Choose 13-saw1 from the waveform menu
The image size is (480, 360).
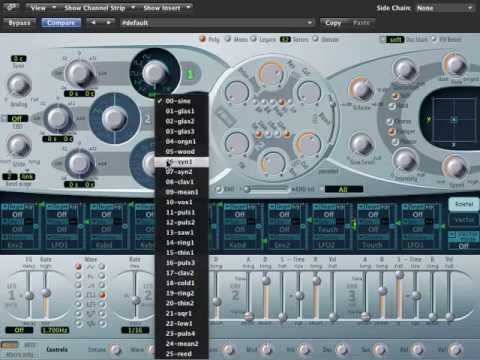click(182, 232)
